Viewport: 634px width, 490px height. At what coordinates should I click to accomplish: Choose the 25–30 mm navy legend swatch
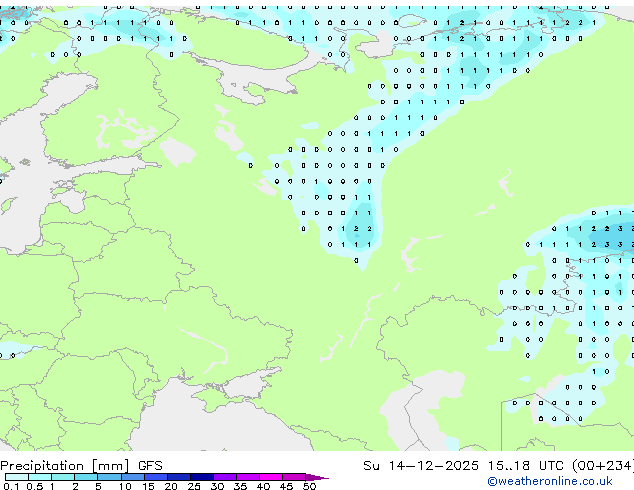202,477
